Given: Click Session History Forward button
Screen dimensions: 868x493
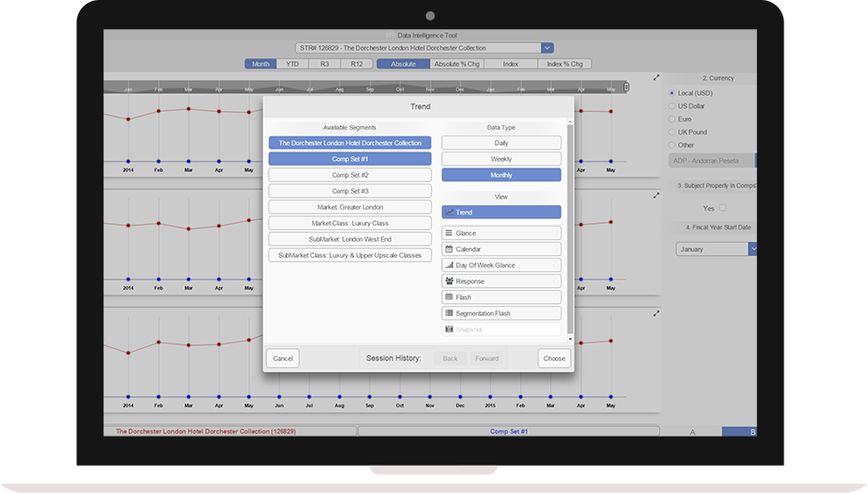Looking at the screenshot, I should click(486, 358).
